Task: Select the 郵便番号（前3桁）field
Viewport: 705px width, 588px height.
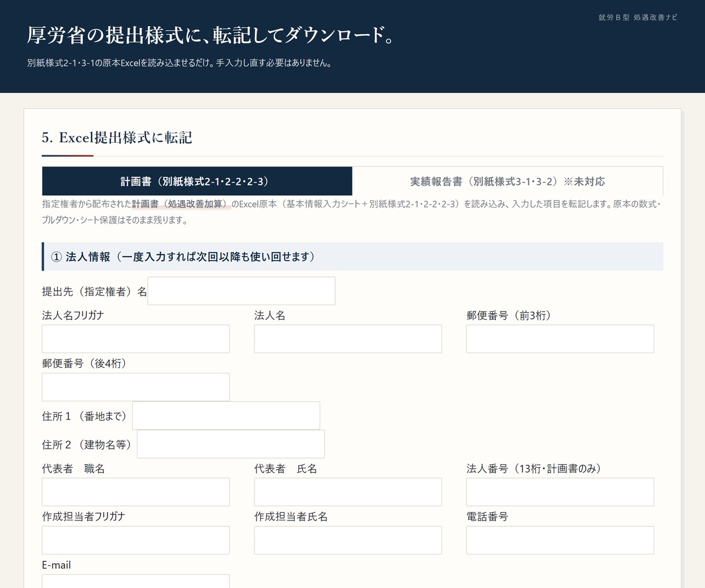Action: [560, 339]
